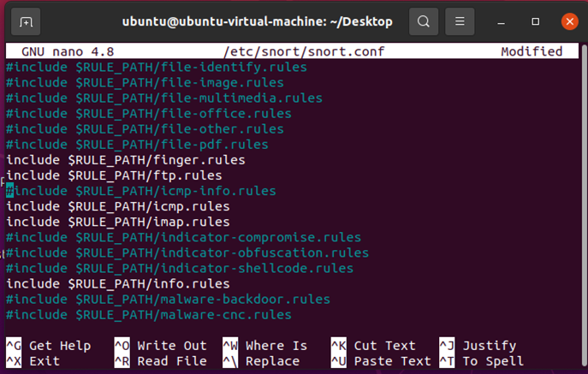Click the terminal search magnifier icon
Screen dimensions: 588x374
(423, 21)
